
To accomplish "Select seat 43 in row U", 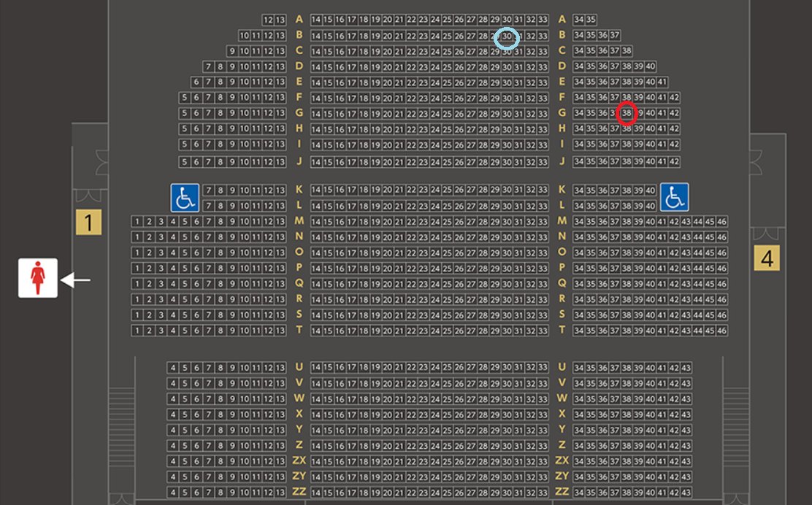I will click(686, 368).
